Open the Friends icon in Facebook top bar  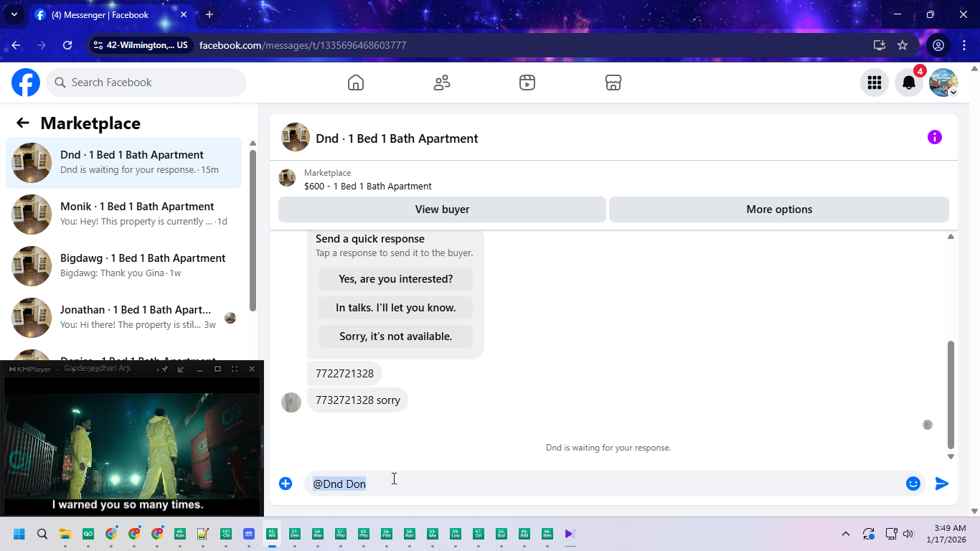[442, 83]
